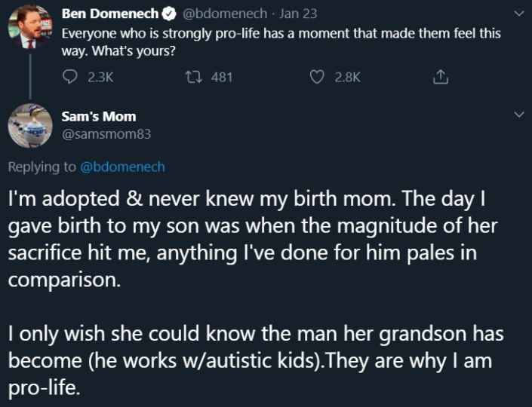The height and width of the screenshot is (407, 532).
Task: Expand the caret menu on Sam's Mom's tweet
Action: click(518, 114)
